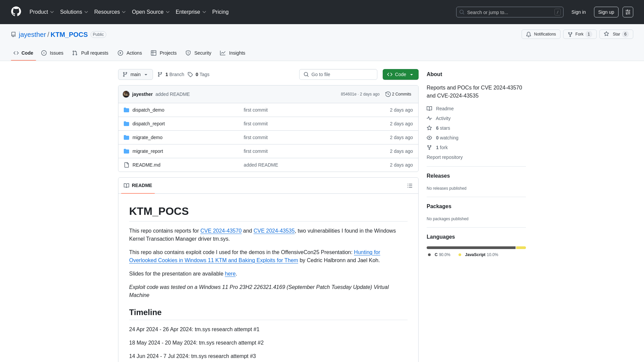
Task: Click the jayesther avatar thumbnail
Action: point(126,94)
